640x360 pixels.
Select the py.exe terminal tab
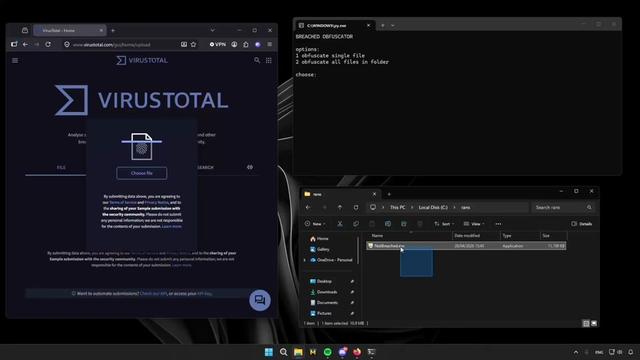pos(333,25)
